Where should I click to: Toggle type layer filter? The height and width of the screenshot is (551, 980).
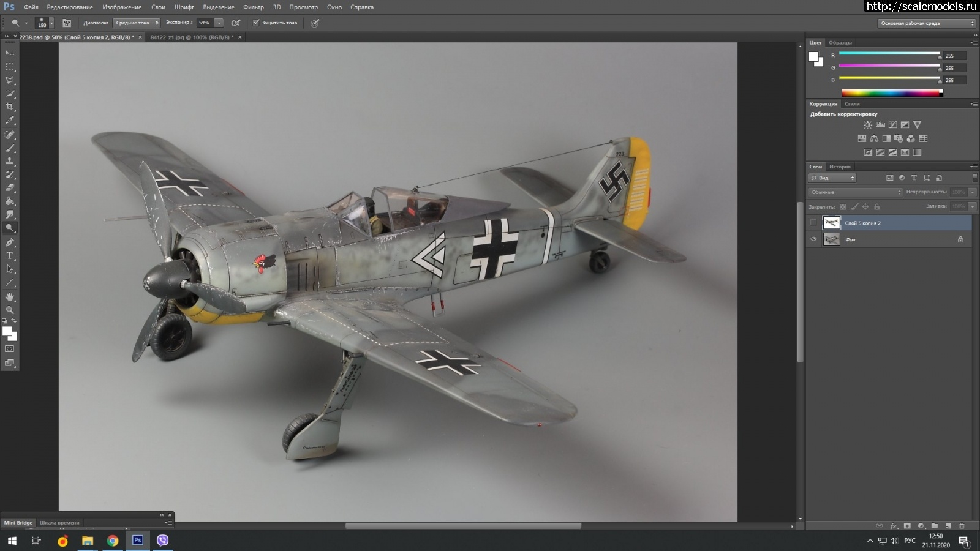click(914, 178)
